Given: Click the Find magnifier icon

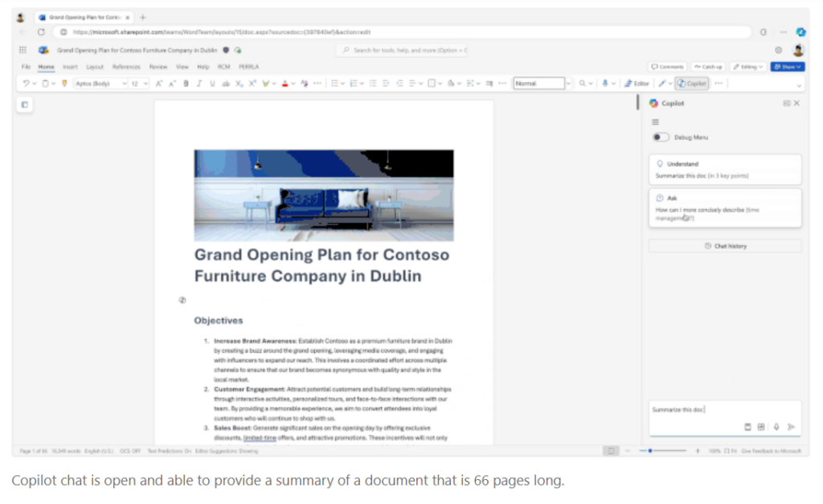Looking at the screenshot, I should tap(582, 84).
